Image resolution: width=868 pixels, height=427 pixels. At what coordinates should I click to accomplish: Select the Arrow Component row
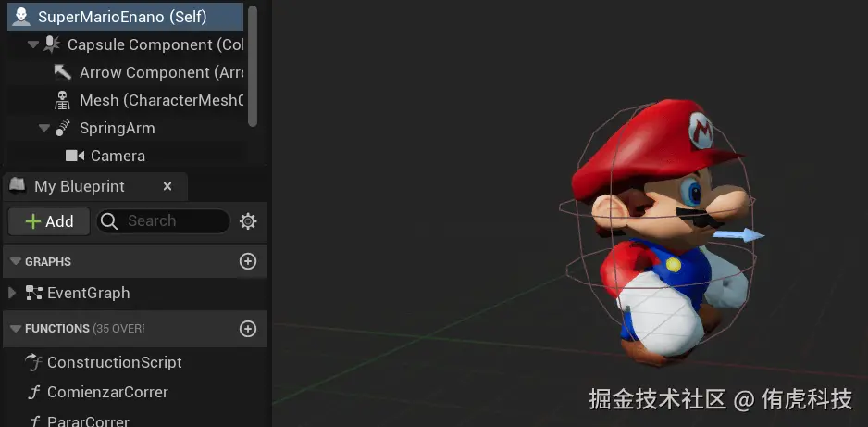125,72
